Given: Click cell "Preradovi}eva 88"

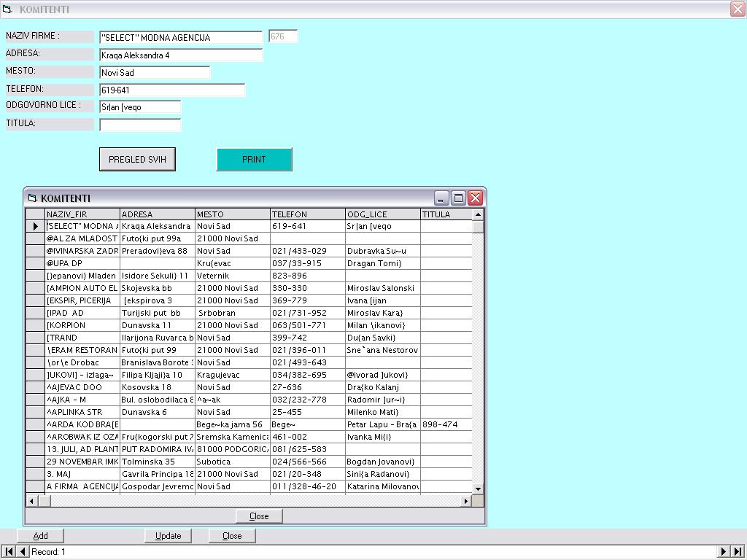Looking at the screenshot, I should point(158,251).
